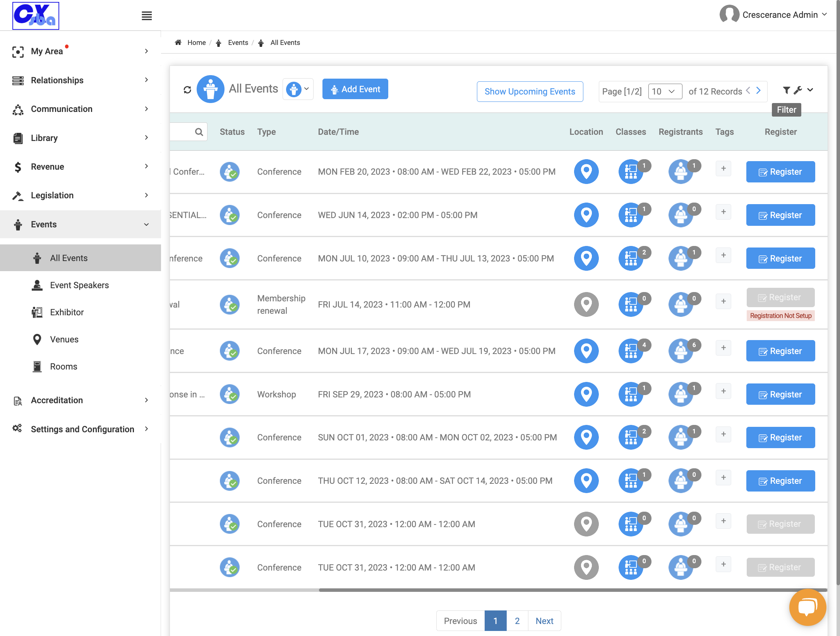This screenshot has height=636, width=840.
Task: Add tag with plus on JUN 14, 2023 row
Action: [x=723, y=212]
